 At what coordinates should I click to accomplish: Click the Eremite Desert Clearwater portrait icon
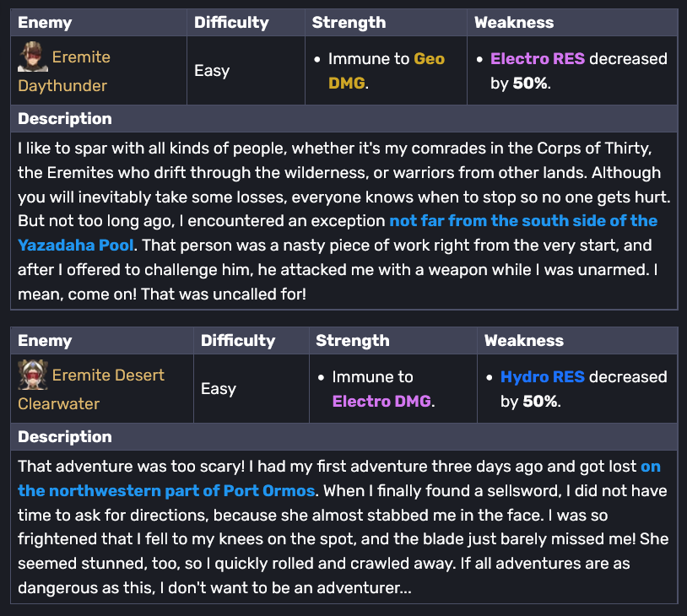pyautogui.click(x=33, y=376)
